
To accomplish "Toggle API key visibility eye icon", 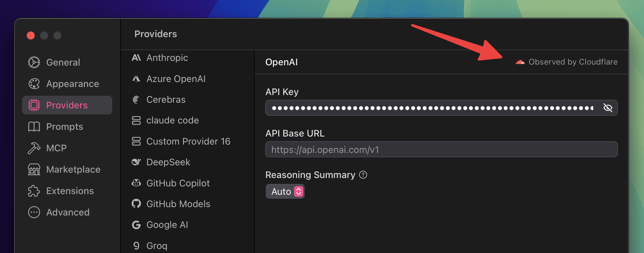I will [608, 108].
